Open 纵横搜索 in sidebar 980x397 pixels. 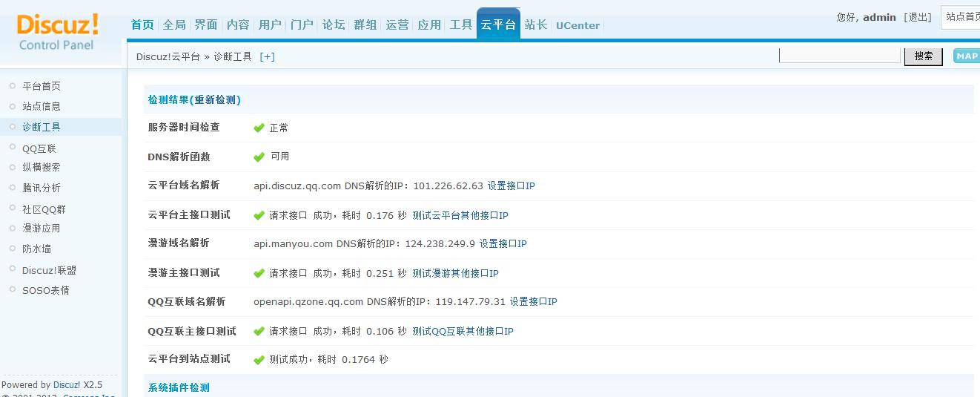pos(42,167)
